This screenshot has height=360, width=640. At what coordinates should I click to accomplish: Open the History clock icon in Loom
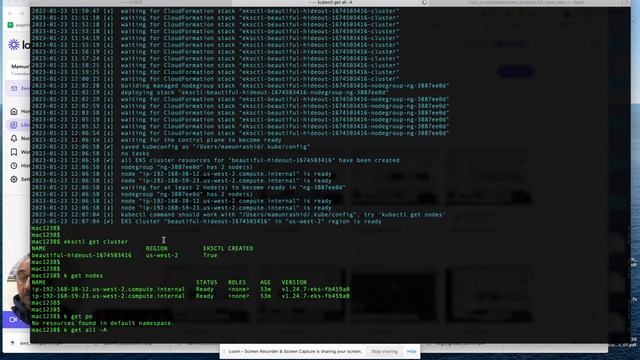(14, 166)
